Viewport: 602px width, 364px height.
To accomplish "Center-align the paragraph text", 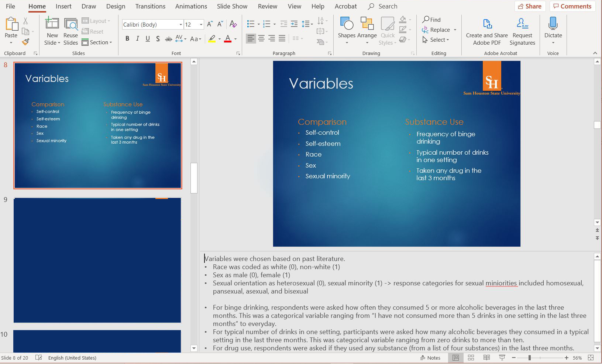I will (x=261, y=38).
